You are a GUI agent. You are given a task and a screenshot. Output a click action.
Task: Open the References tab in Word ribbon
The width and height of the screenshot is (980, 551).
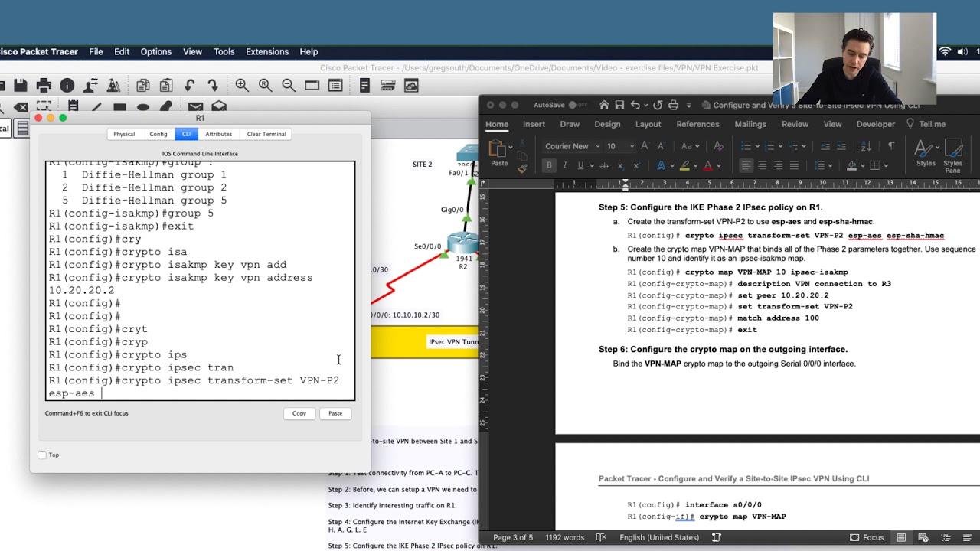point(697,124)
